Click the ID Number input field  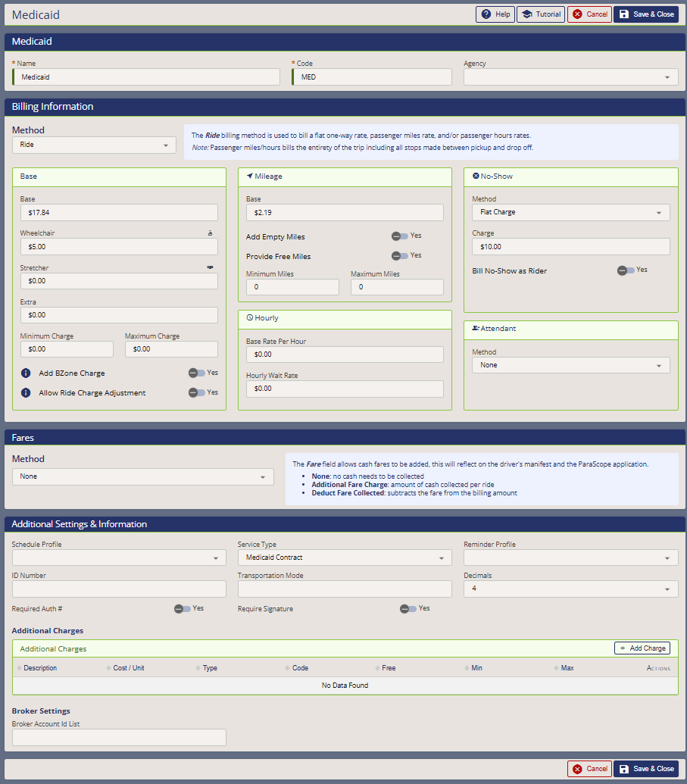click(x=119, y=589)
